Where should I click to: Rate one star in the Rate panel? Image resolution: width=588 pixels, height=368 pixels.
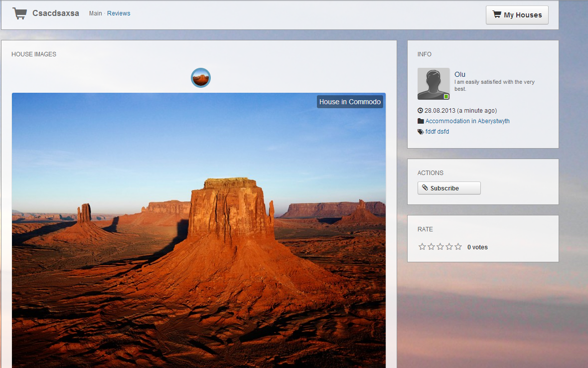pos(422,246)
